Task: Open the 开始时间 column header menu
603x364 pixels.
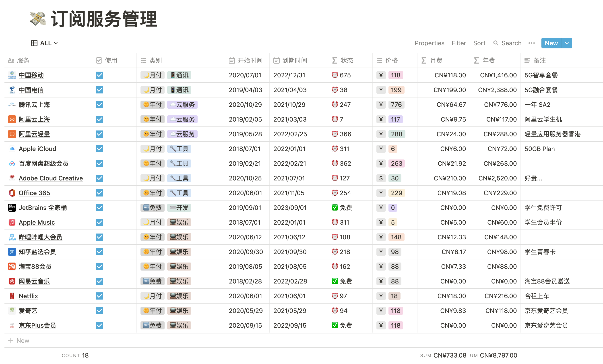Action: [x=247, y=60]
